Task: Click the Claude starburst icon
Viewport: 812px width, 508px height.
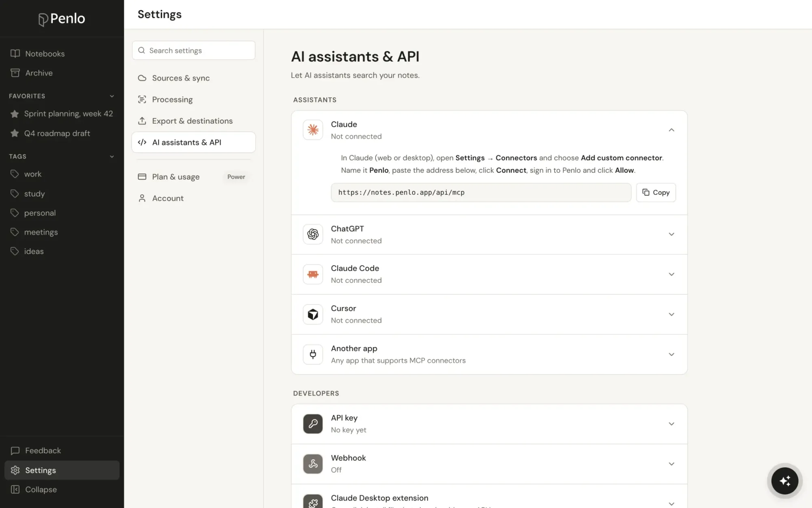Action: pos(313,130)
